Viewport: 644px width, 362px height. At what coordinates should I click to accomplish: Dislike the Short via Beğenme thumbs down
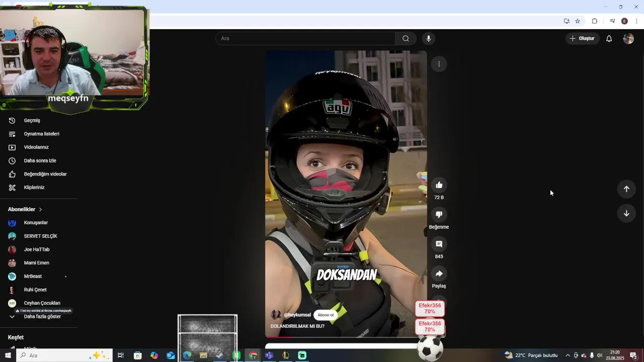click(439, 215)
